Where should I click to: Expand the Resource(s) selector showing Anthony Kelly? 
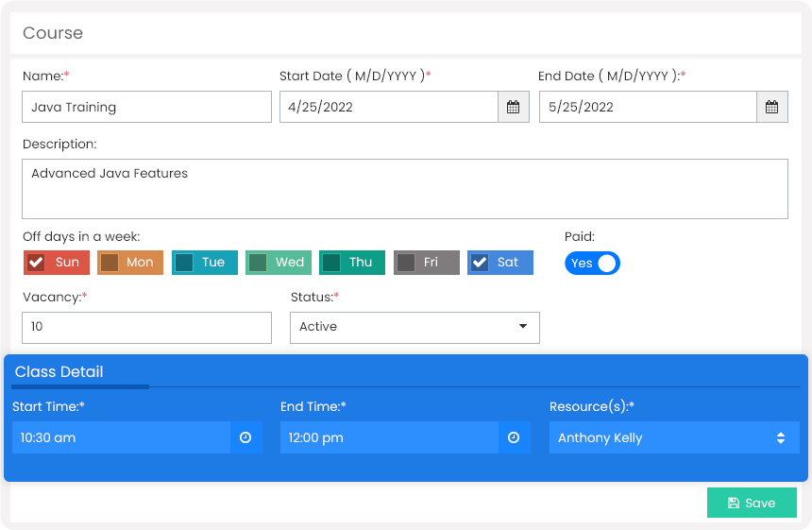pos(674,437)
